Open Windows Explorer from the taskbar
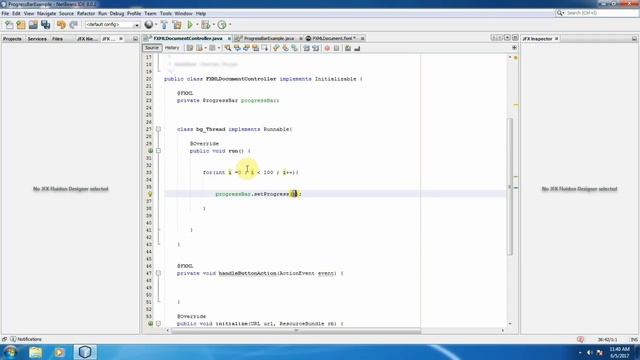Screen dimensions: 640x360 [x=36, y=352]
